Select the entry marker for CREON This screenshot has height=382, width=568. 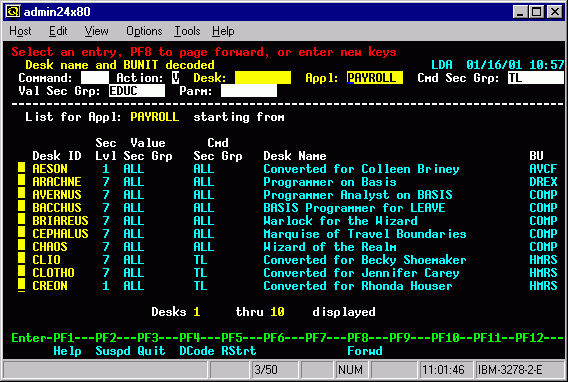coord(22,285)
